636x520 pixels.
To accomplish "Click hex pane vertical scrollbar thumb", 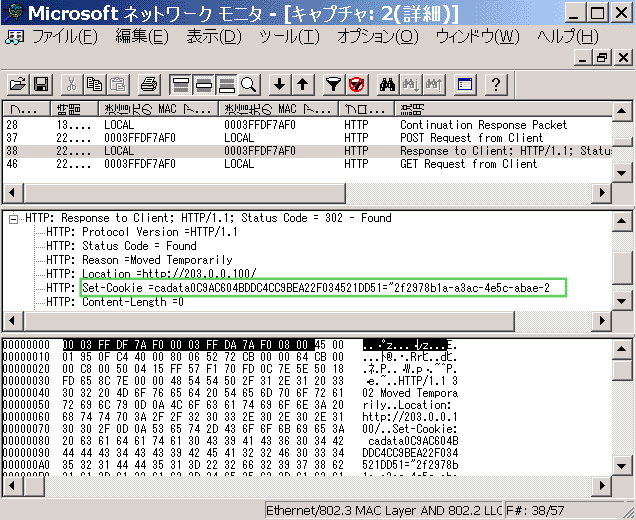I will [x=622, y=369].
